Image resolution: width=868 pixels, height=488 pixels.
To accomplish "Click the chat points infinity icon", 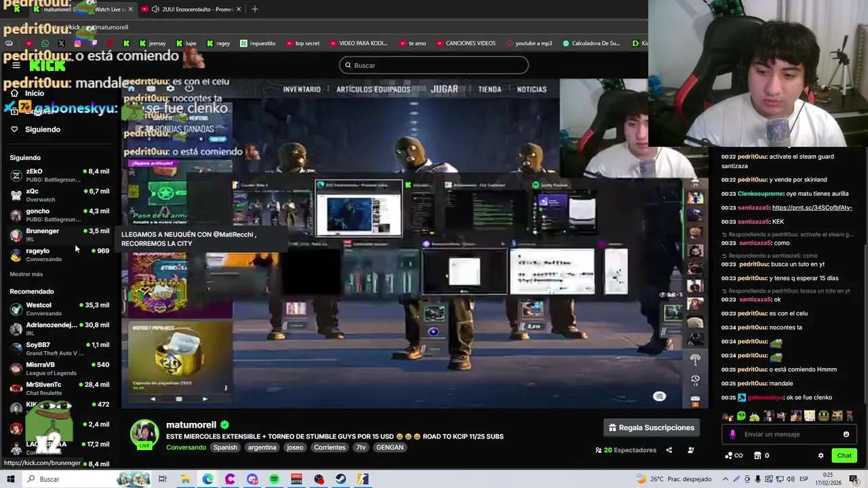I will [734, 455].
